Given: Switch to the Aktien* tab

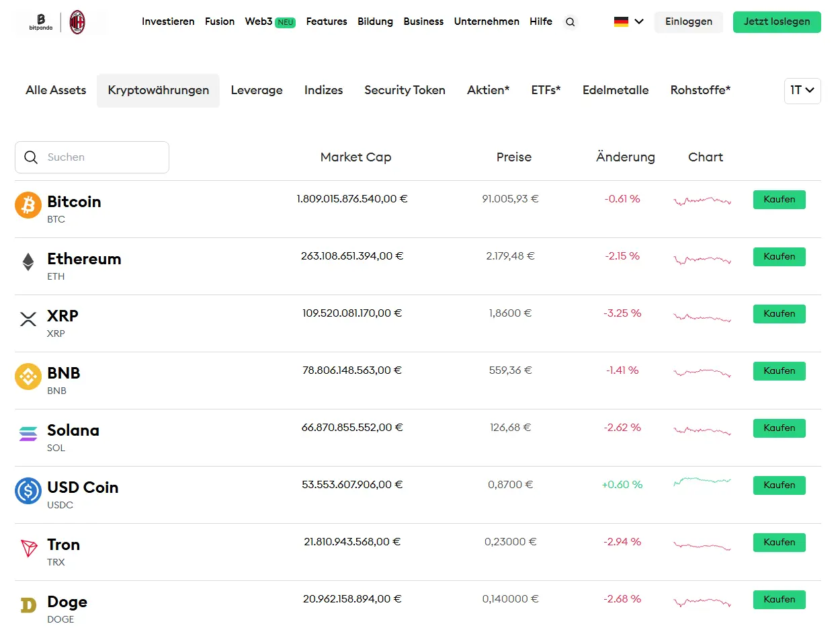Looking at the screenshot, I should coord(488,90).
